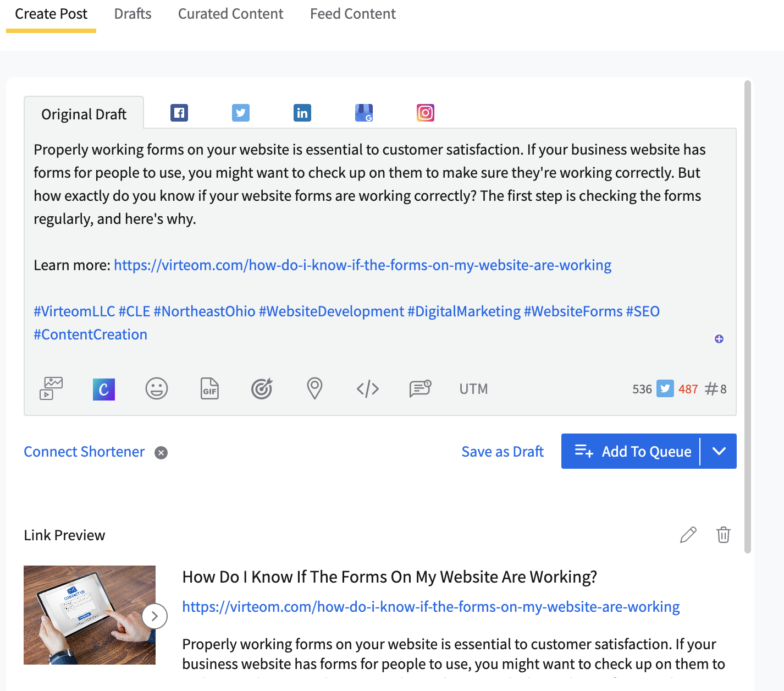Open the Curated Content tab

click(230, 14)
